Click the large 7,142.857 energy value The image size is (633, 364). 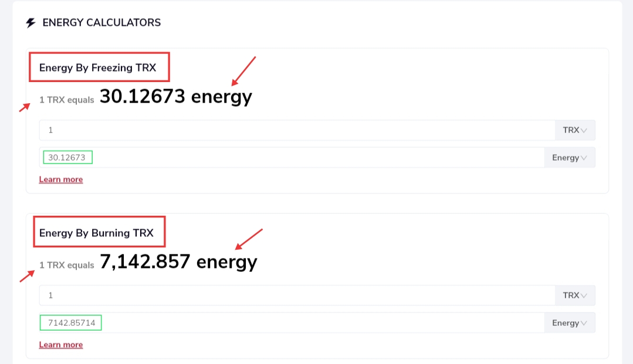[x=178, y=263]
